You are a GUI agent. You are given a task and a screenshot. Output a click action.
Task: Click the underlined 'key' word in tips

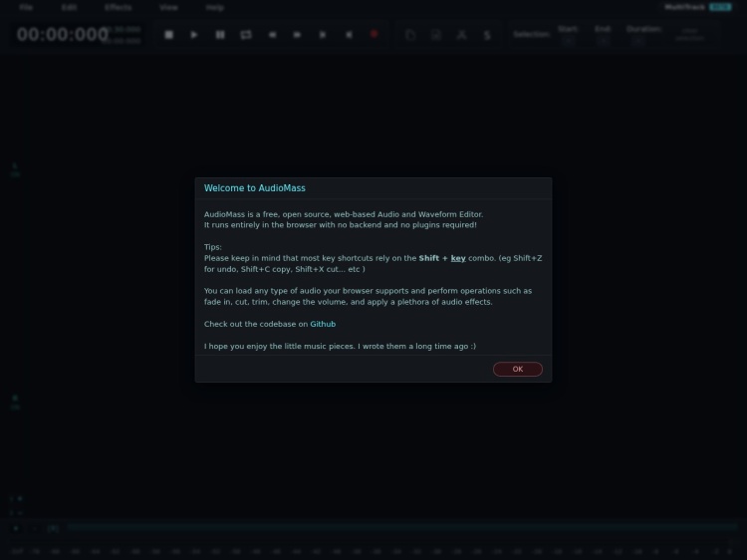[x=458, y=258]
